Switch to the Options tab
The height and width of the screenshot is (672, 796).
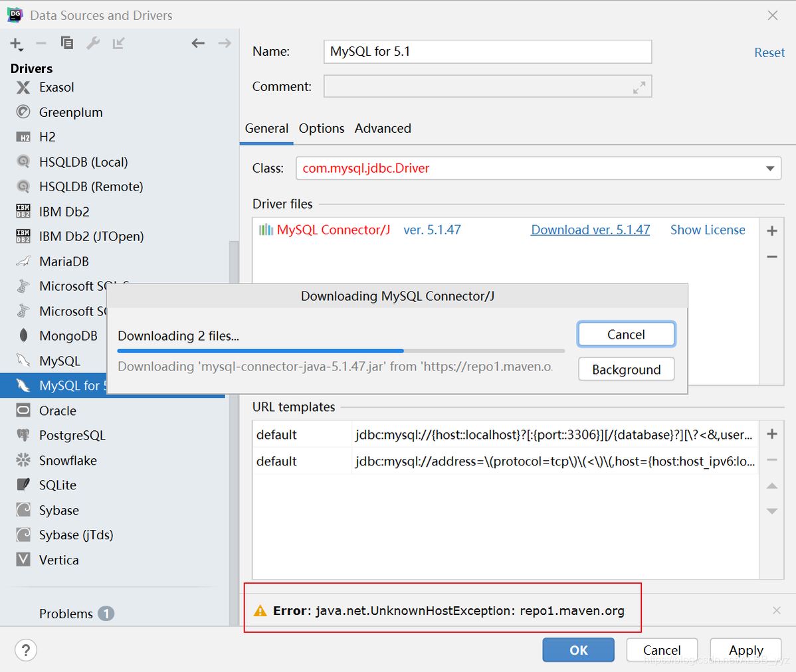tap(321, 128)
